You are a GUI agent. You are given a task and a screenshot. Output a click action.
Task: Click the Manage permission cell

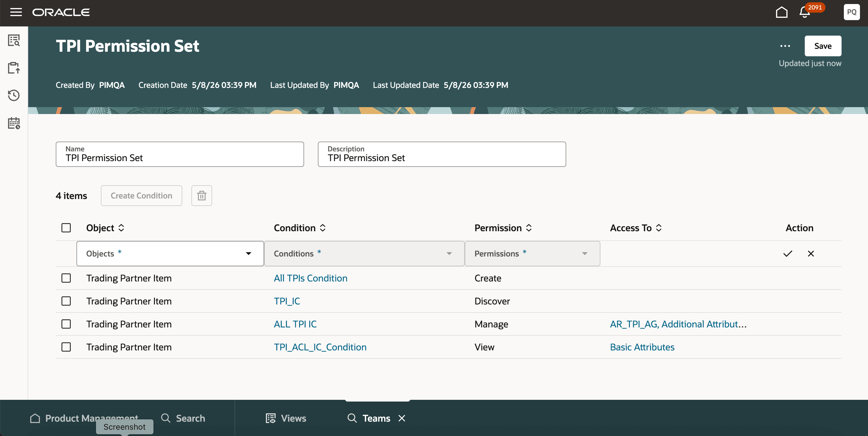491,324
